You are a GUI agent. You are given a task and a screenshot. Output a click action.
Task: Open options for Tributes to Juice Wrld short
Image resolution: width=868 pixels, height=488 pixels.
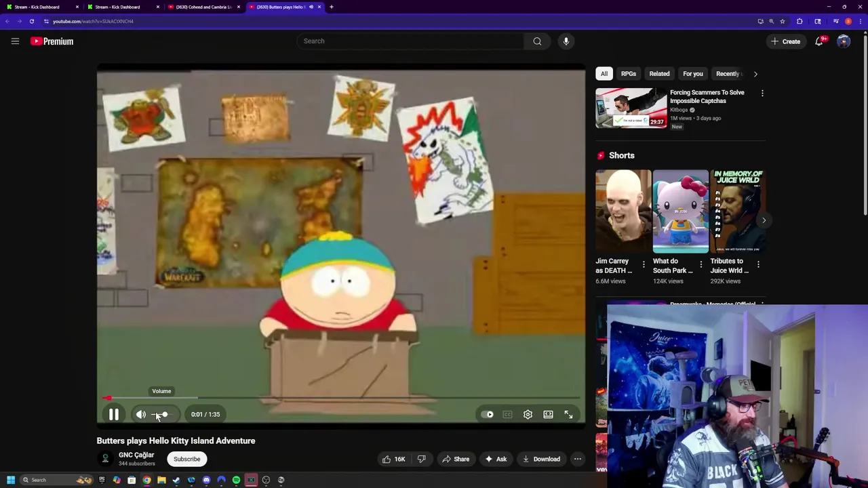point(758,264)
